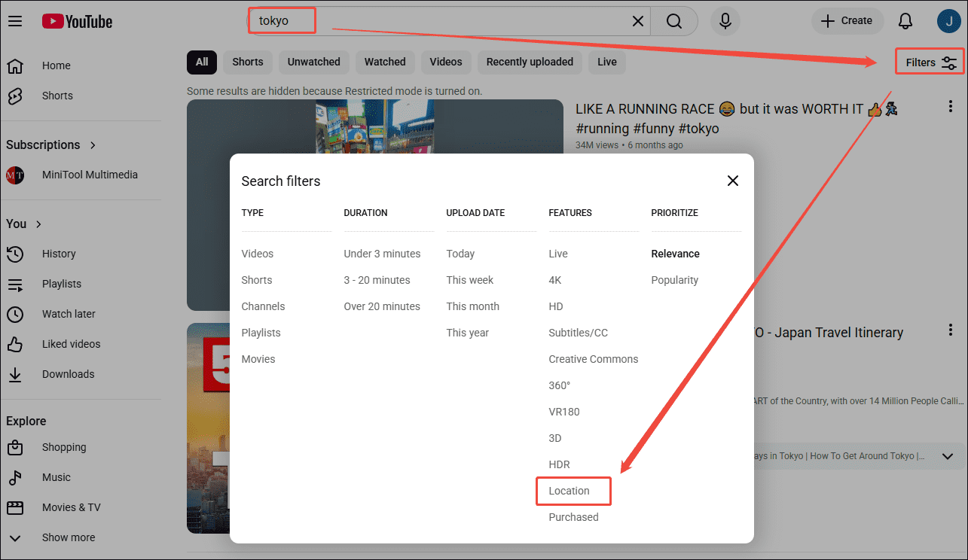The image size is (968, 560).
Task: Select the Unwatched filter chip
Action: (x=313, y=62)
